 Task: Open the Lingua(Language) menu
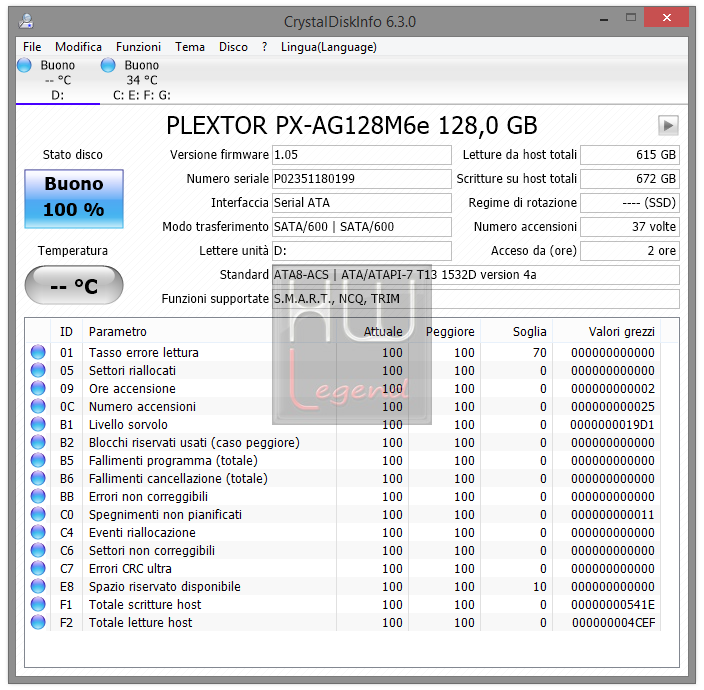[329, 47]
